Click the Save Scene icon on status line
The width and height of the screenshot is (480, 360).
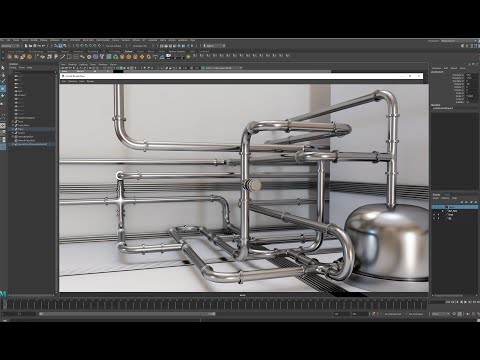tap(35, 46)
